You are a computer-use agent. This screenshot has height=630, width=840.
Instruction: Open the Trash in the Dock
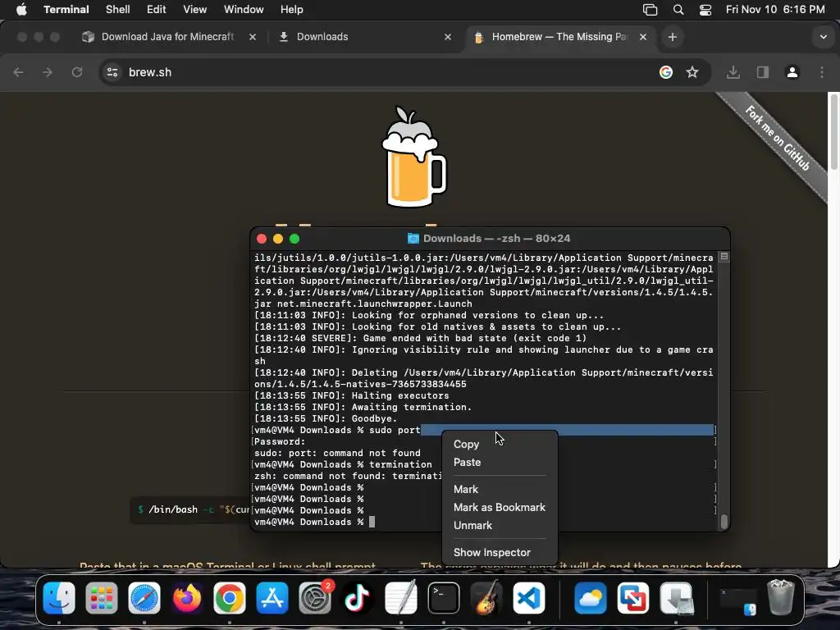coord(781,598)
